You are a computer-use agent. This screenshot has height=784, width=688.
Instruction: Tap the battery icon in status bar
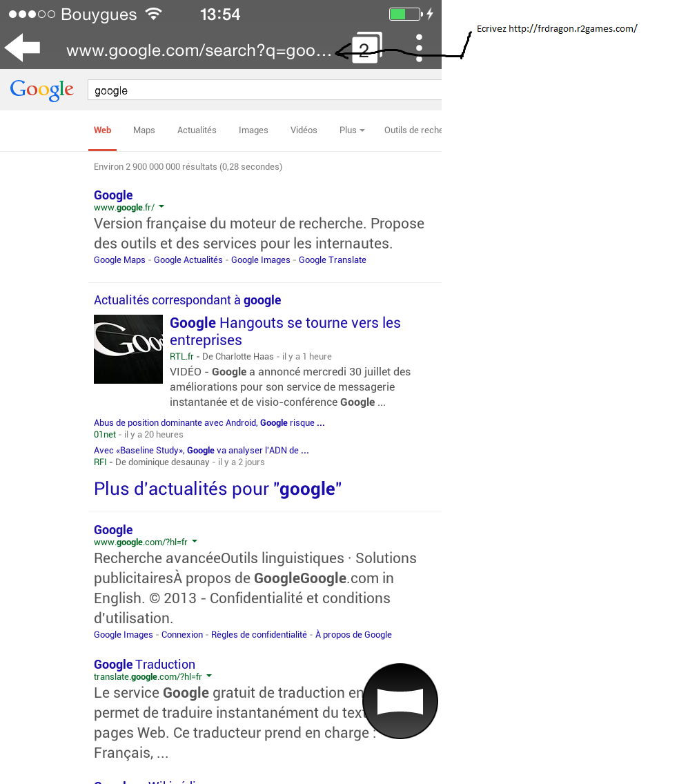coord(404,14)
